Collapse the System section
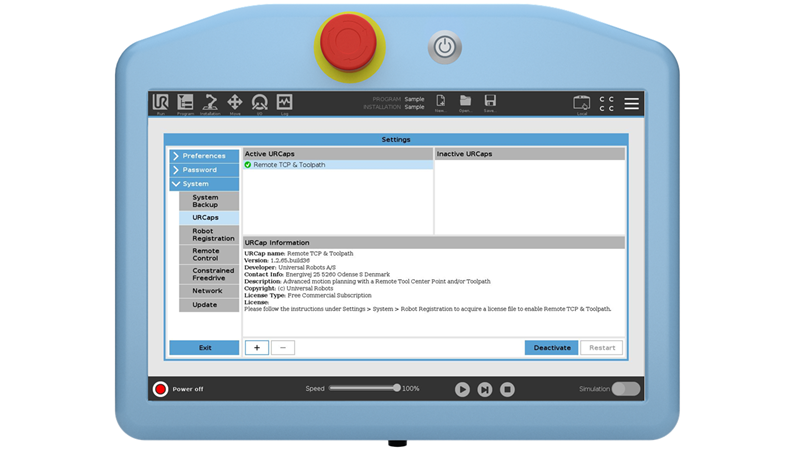Viewport: 800px width, 450px height. (204, 184)
